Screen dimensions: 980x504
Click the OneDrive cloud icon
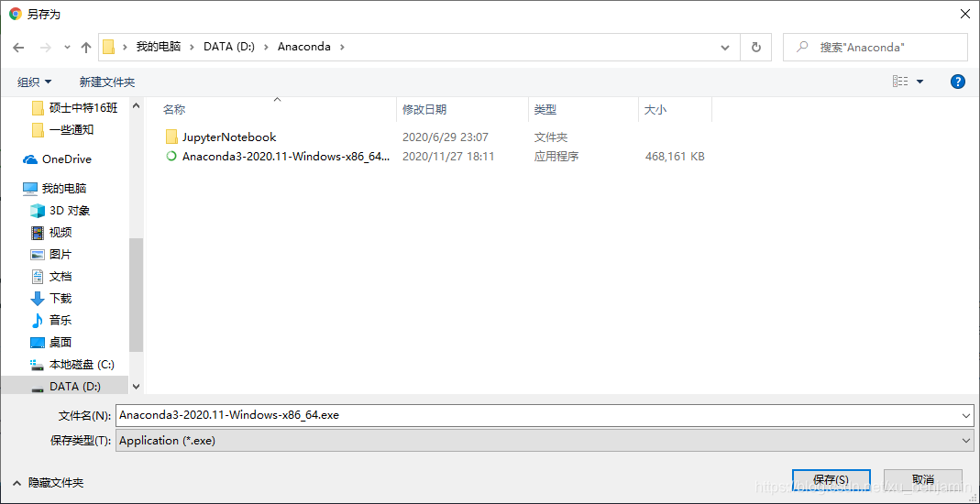30,159
